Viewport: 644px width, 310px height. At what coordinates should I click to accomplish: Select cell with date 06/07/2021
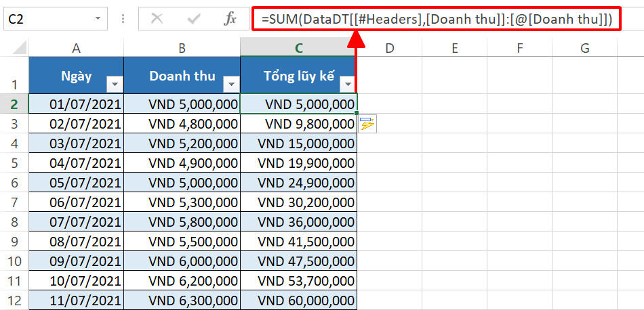(76, 202)
